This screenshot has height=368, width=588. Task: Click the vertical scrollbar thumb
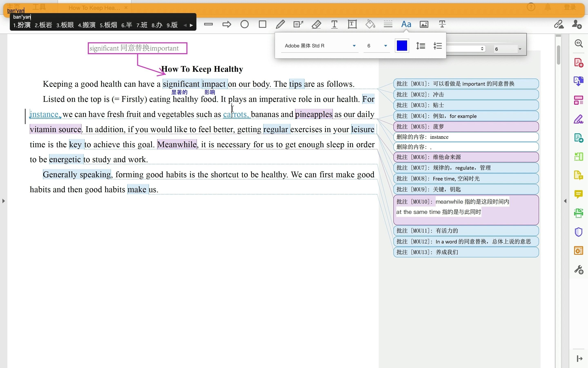point(558,55)
